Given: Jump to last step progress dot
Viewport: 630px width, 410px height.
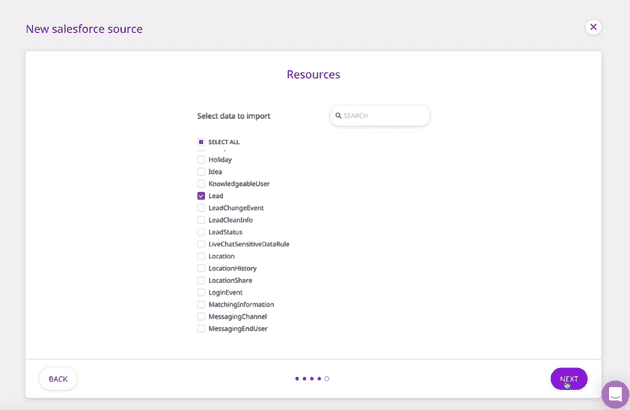Looking at the screenshot, I should point(327,379).
